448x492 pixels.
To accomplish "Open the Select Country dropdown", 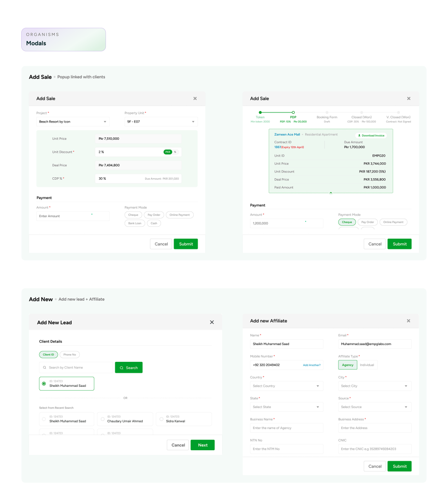I will tap(286, 386).
